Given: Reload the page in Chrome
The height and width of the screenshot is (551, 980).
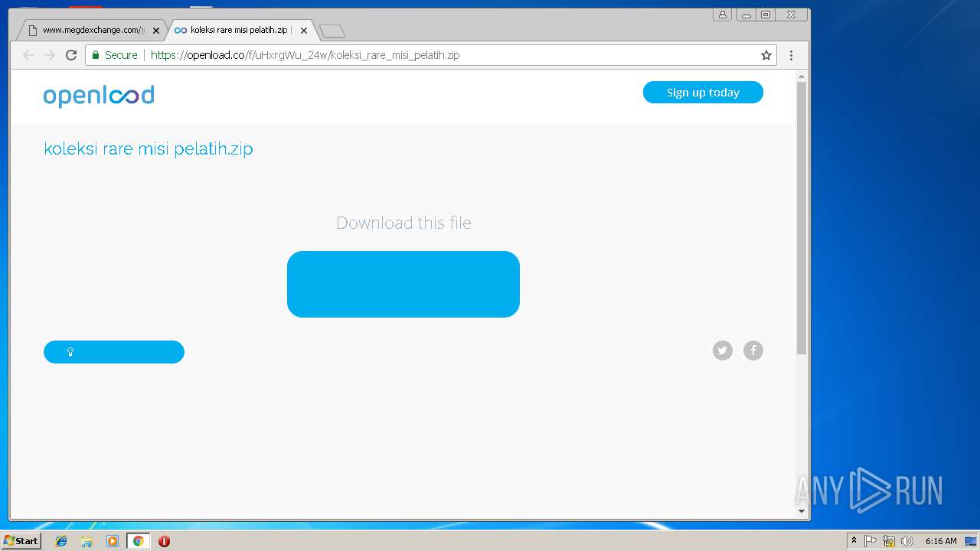Looking at the screenshot, I should 71,55.
